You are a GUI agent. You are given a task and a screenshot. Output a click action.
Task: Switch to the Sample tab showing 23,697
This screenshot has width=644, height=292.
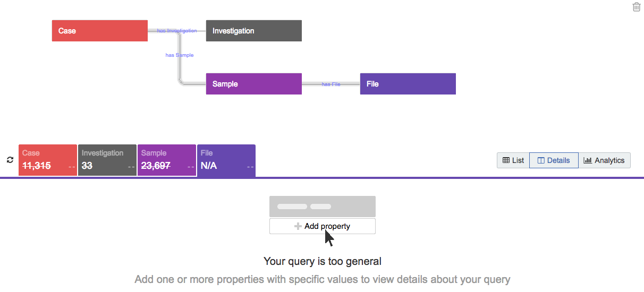167,160
